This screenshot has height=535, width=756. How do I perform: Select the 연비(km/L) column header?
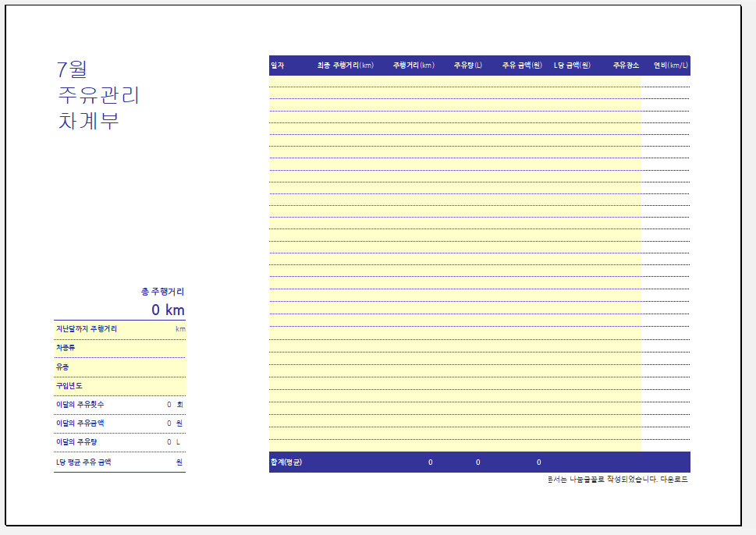click(x=671, y=66)
